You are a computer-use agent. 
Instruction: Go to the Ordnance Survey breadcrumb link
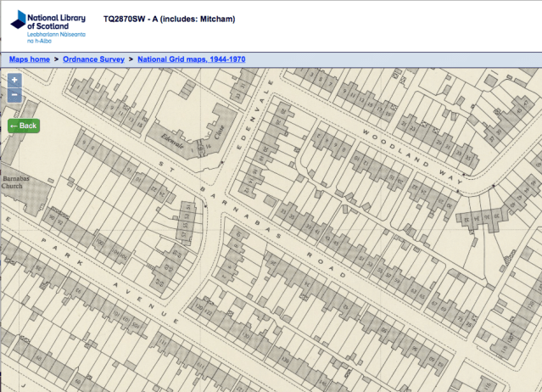click(93, 59)
